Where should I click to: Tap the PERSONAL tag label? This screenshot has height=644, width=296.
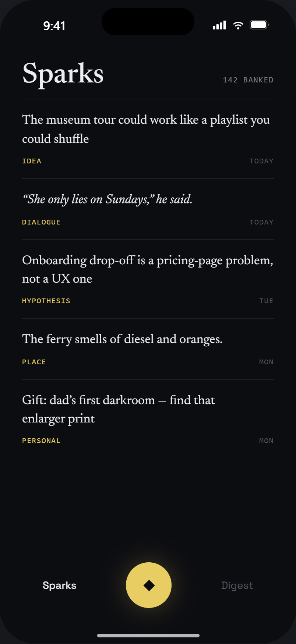click(x=41, y=440)
